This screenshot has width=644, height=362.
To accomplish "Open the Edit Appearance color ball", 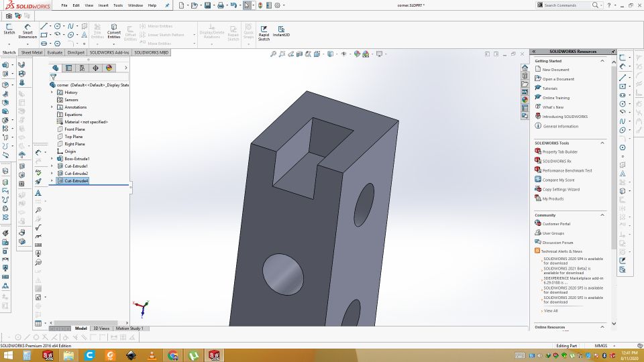I will pos(357,54).
